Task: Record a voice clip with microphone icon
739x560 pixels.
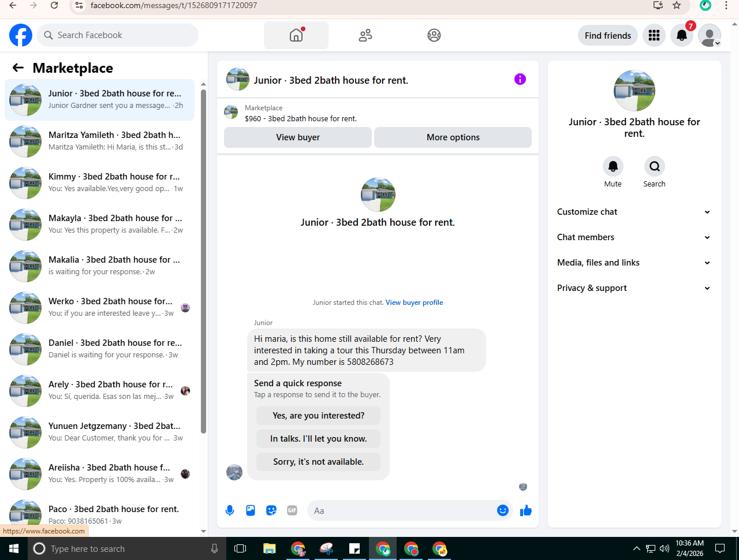Action: tap(230, 510)
